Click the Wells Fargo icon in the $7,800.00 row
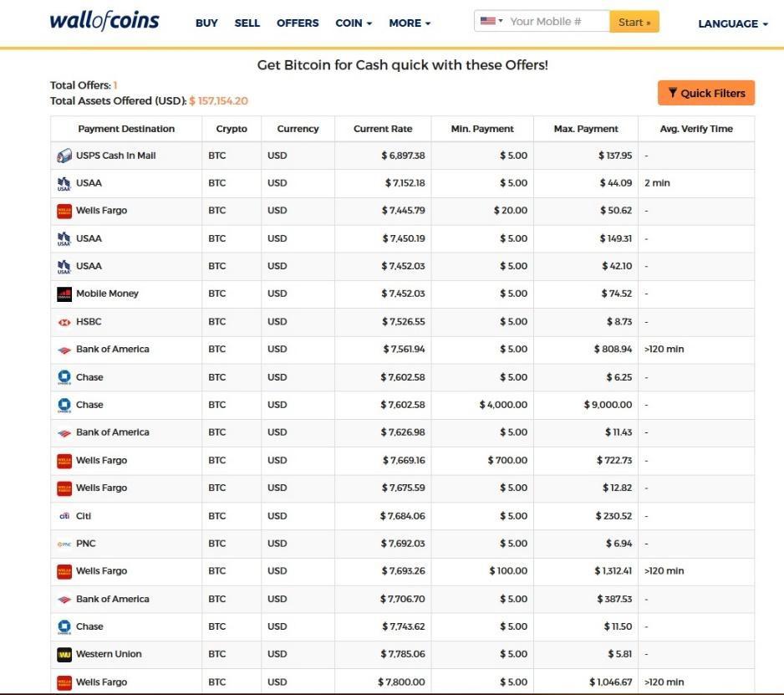 pos(64,682)
